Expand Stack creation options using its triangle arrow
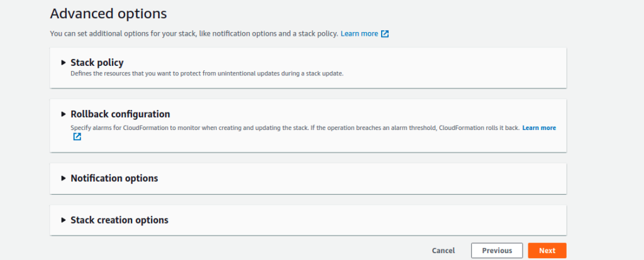This screenshot has width=644, height=260. tap(63, 220)
